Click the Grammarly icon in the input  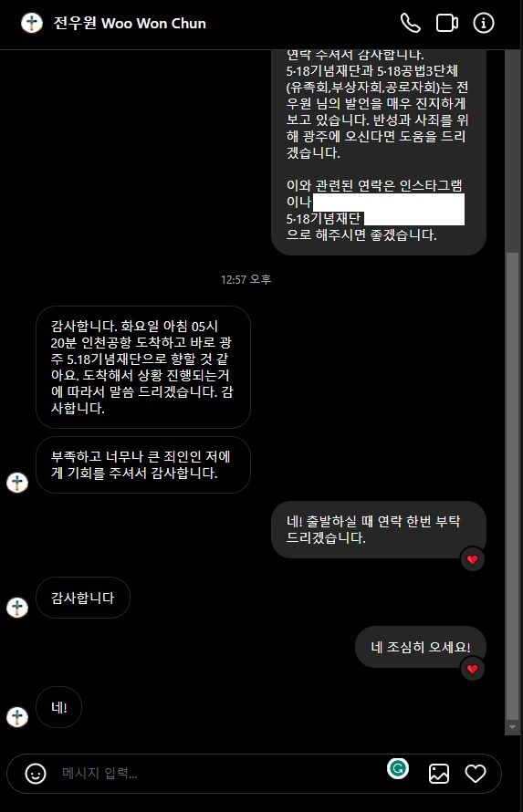(x=398, y=768)
